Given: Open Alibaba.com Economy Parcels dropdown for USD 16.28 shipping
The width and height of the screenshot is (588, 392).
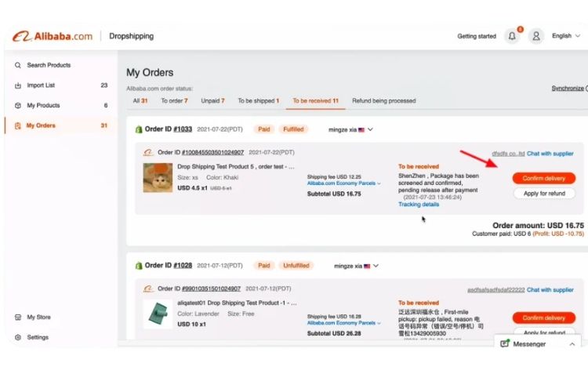Looking at the screenshot, I should (x=343, y=323).
